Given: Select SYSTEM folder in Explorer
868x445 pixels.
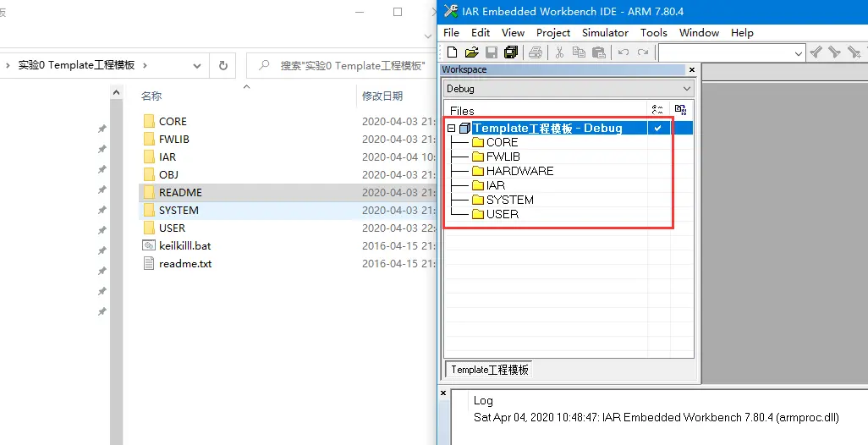Looking at the screenshot, I should click(179, 211).
